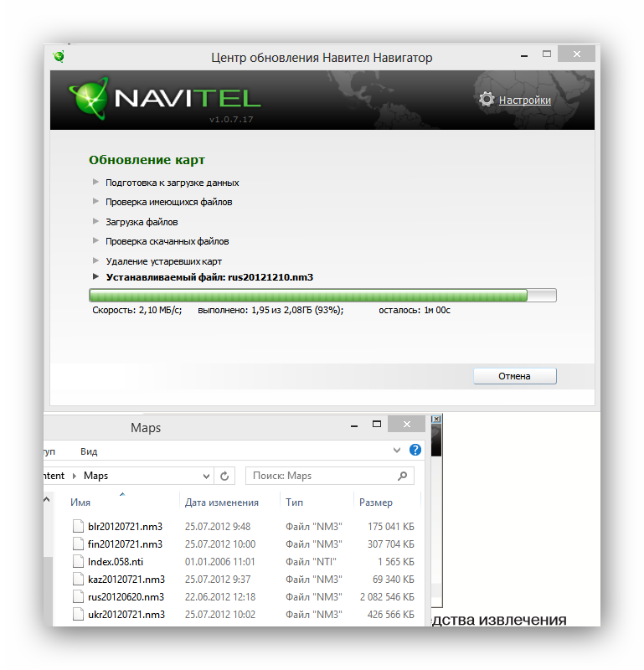
Task: Click the Navitel globe logo in banner
Action: (89, 98)
